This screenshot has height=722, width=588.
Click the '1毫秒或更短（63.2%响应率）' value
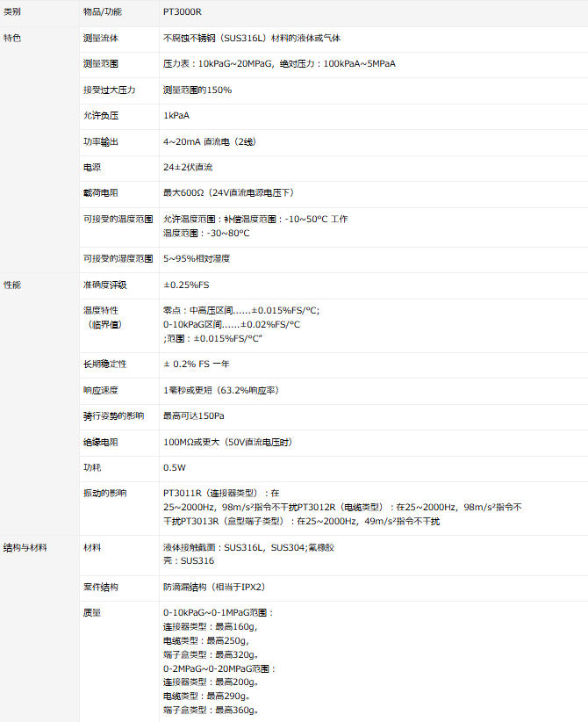tap(221, 391)
